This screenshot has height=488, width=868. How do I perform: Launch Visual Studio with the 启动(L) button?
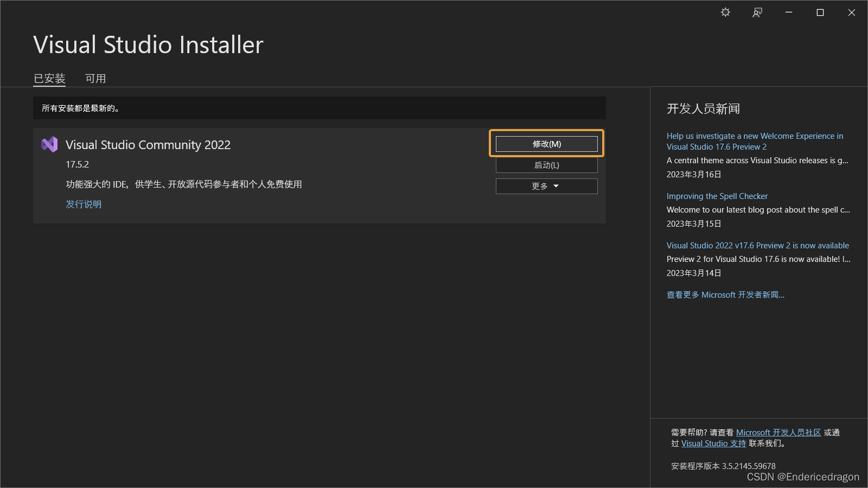click(x=546, y=165)
